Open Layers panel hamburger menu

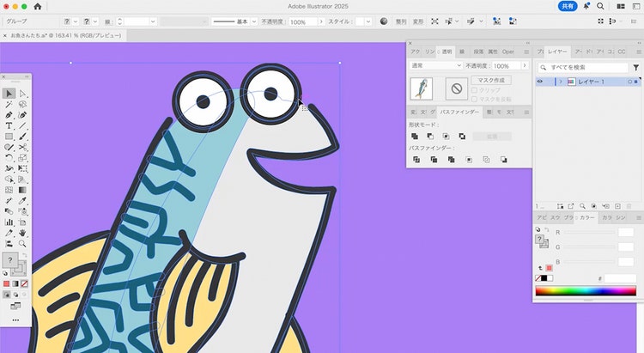click(639, 52)
